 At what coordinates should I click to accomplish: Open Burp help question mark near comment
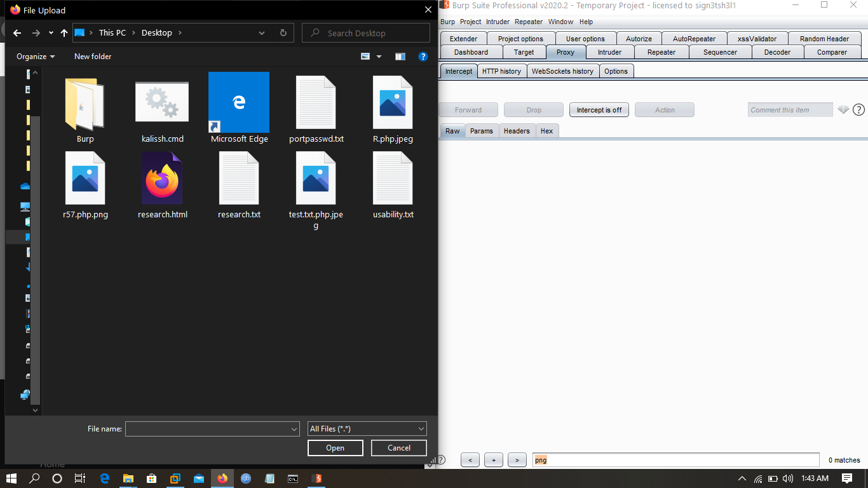click(x=858, y=110)
